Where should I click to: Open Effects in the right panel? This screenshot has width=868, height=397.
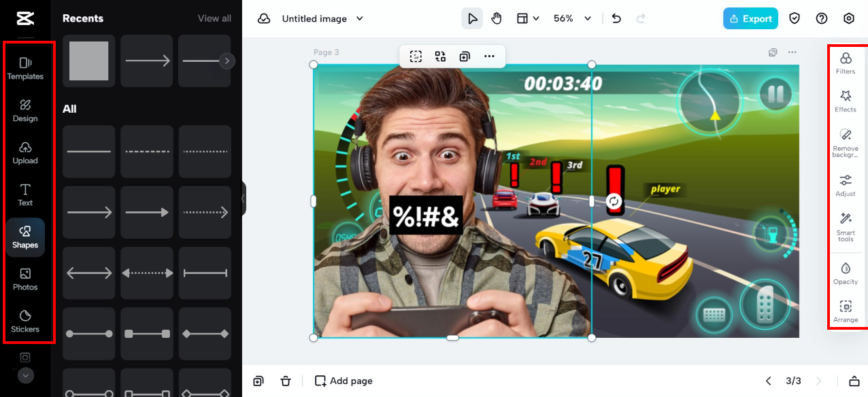point(846,101)
